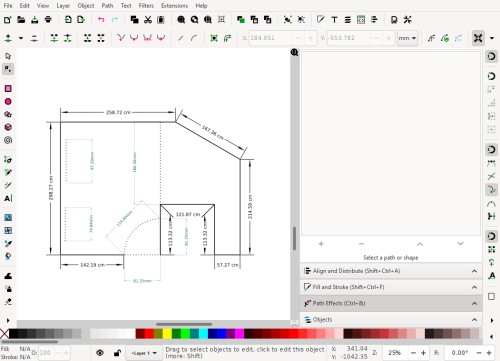This screenshot has height=361, width=500.
Task: Click the Print document icon
Action: coord(48,20)
